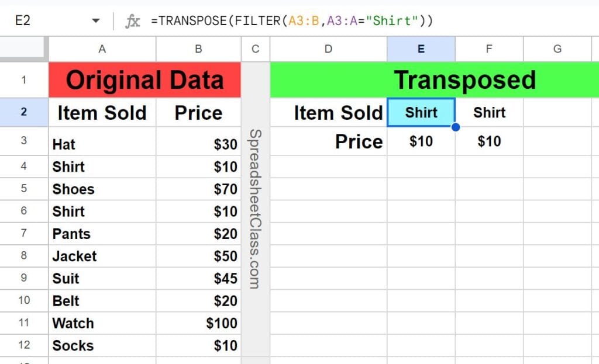Open the Name box dropdown arrow
This screenshot has height=364, width=599.
coord(96,20)
